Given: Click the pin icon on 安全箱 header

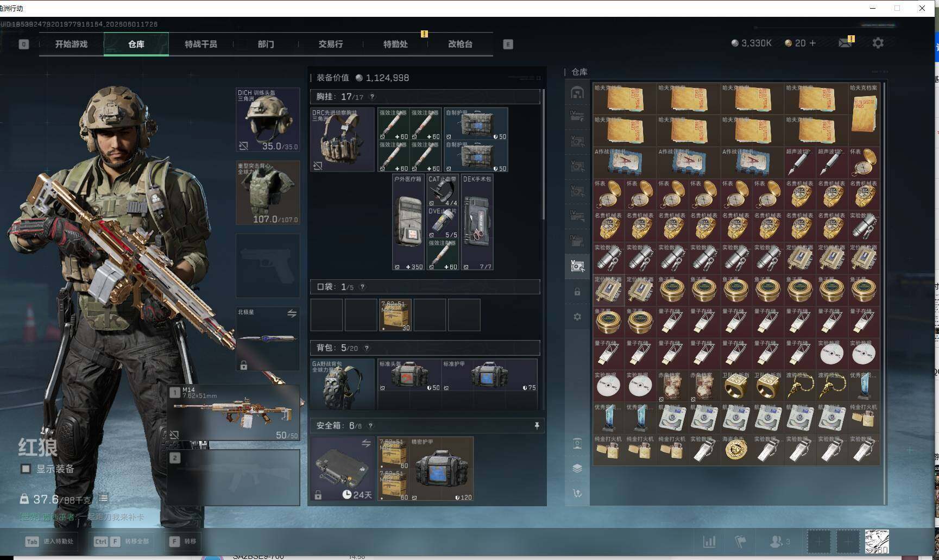Looking at the screenshot, I should click(x=537, y=426).
